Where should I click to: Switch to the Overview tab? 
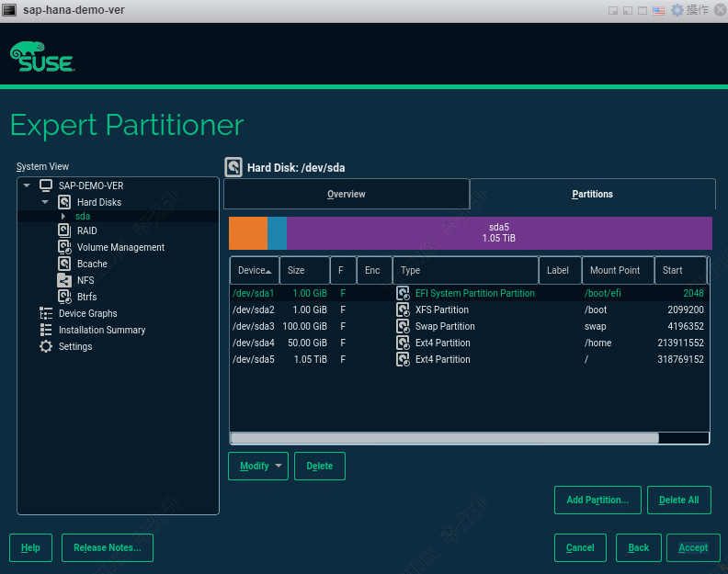347,194
